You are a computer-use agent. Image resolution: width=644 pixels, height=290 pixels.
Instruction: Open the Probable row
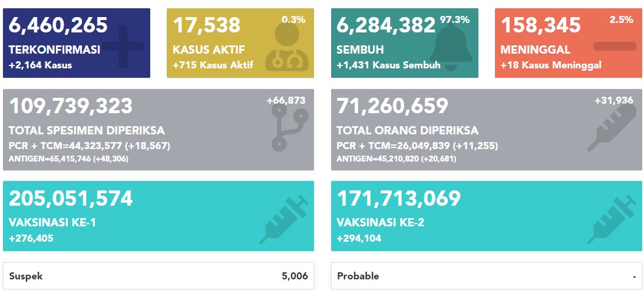(487, 276)
